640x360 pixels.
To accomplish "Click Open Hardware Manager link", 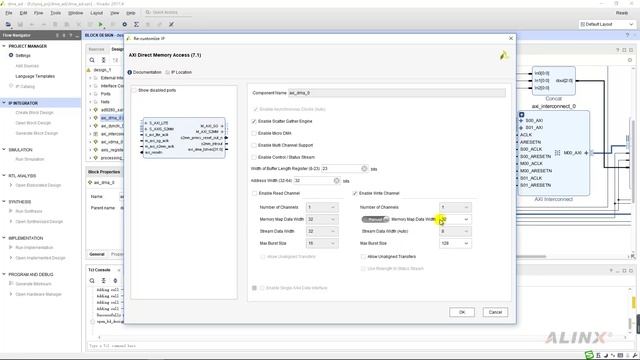I will [38, 294].
